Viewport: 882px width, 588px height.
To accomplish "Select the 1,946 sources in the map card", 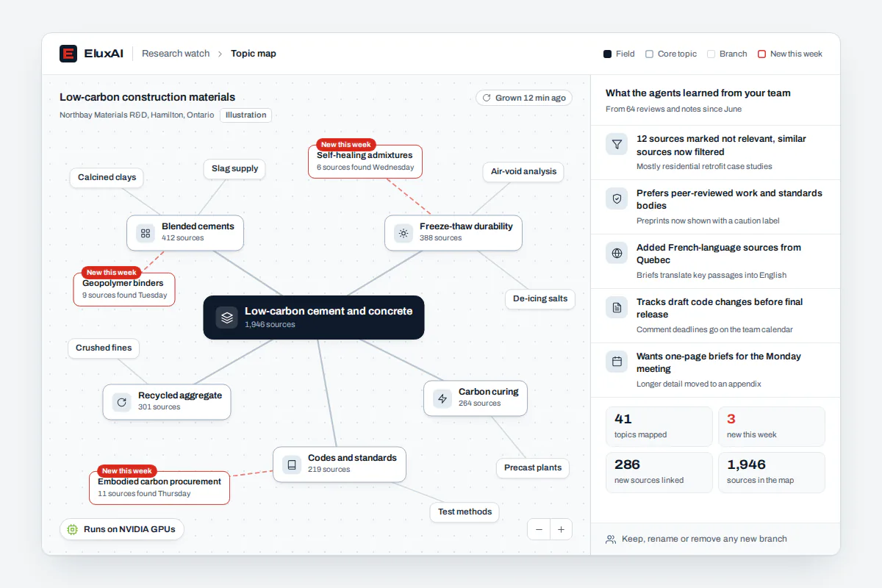I will click(771, 472).
